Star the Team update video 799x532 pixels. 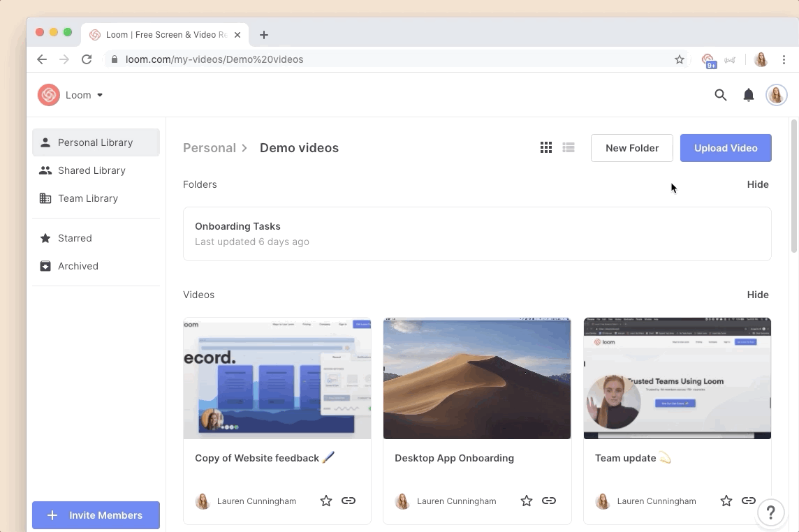pyautogui.click(x=726, y=501)
